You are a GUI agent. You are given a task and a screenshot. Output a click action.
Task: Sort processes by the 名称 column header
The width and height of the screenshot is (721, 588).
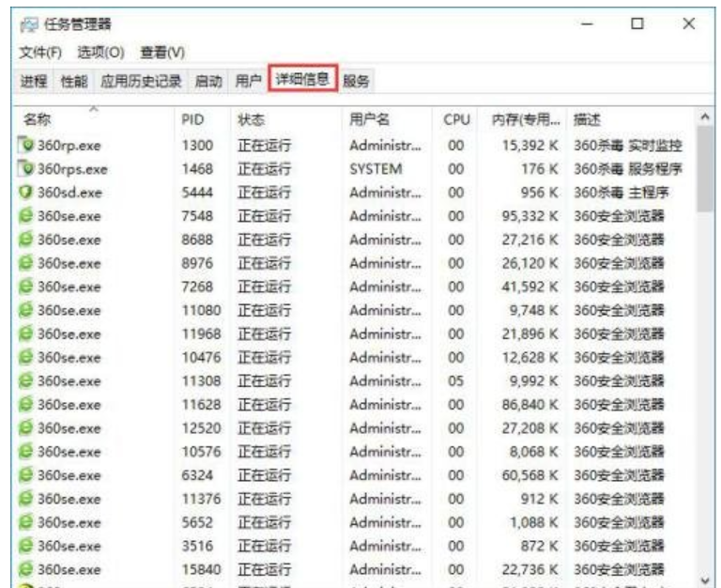point(38,120)
